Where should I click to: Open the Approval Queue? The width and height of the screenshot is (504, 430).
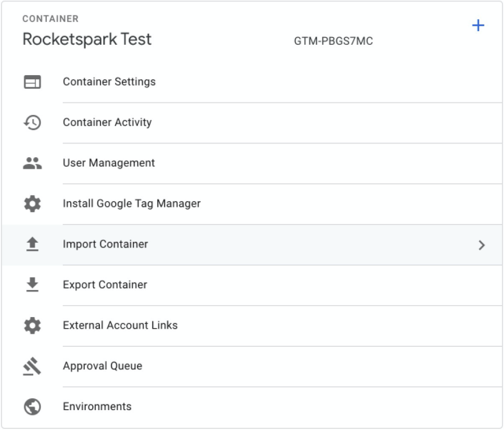252,367
